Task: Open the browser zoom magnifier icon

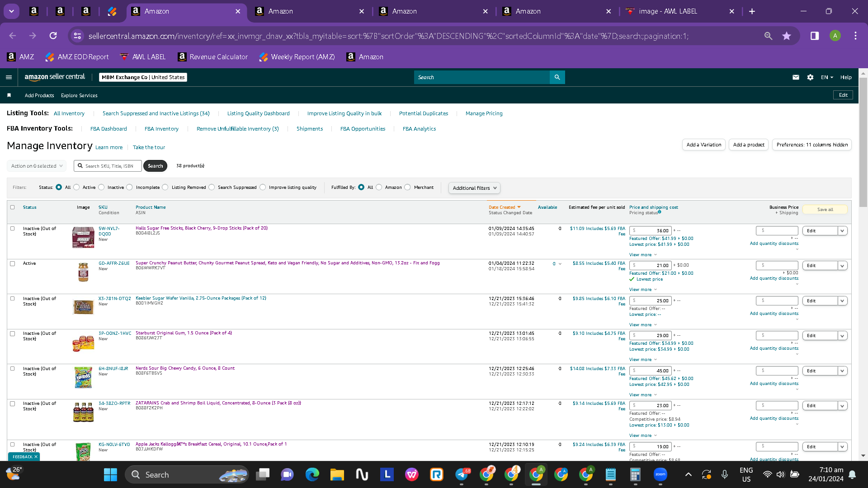Action: (768, 36)
